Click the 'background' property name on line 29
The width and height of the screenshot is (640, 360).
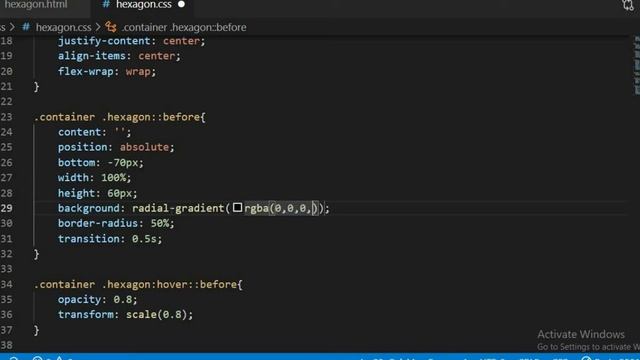tap(88, 208)
